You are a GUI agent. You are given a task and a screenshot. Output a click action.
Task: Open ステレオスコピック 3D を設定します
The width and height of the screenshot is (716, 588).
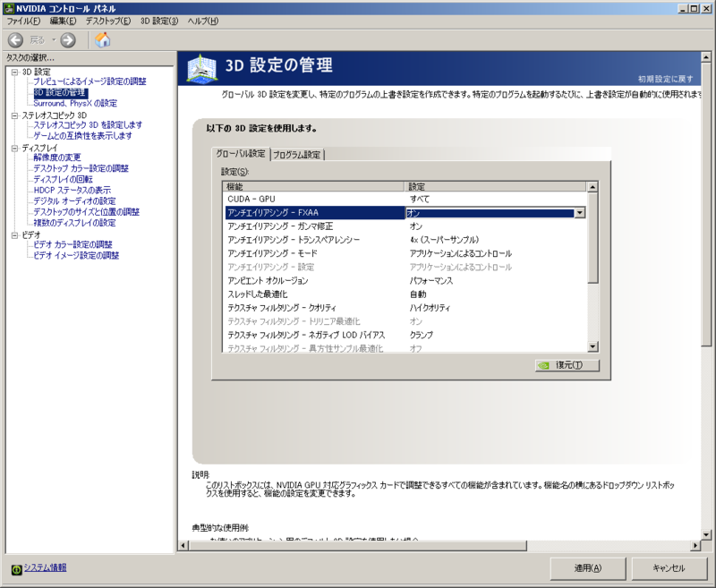pos(87,124)
